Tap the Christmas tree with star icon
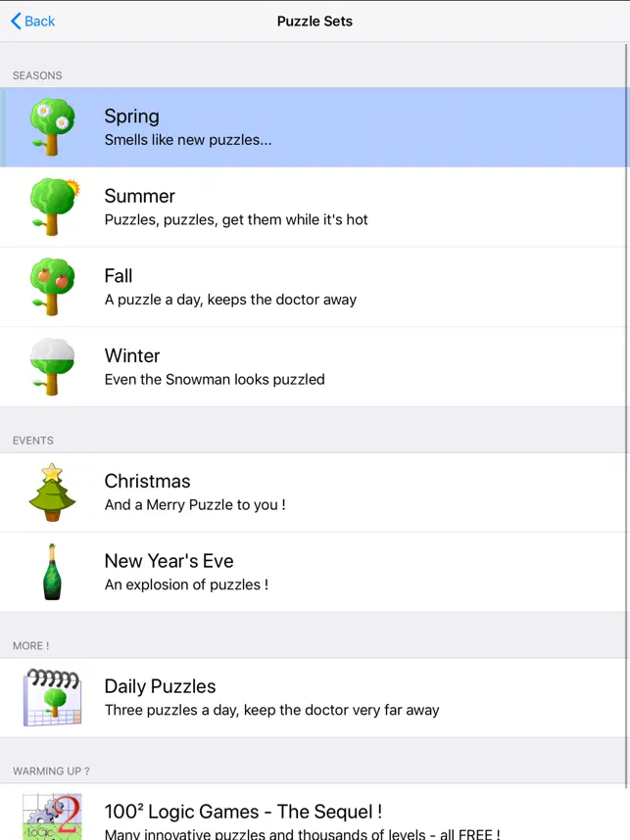This screenshot has height=840, width=630. click(52, 492)
